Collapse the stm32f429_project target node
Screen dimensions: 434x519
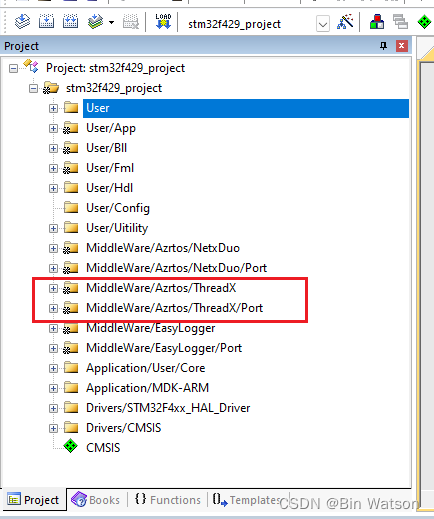[x=33, y=89]
